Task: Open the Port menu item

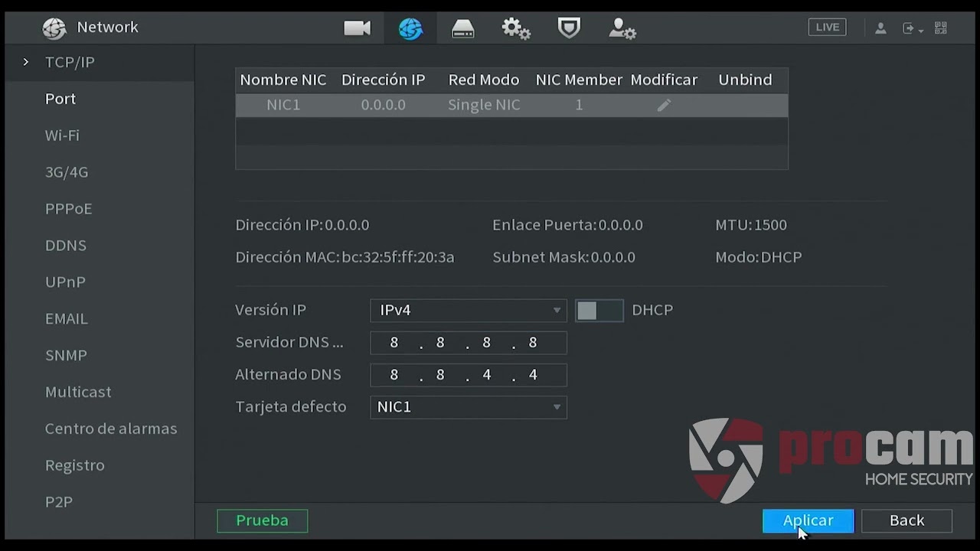Action: (60, 99)
